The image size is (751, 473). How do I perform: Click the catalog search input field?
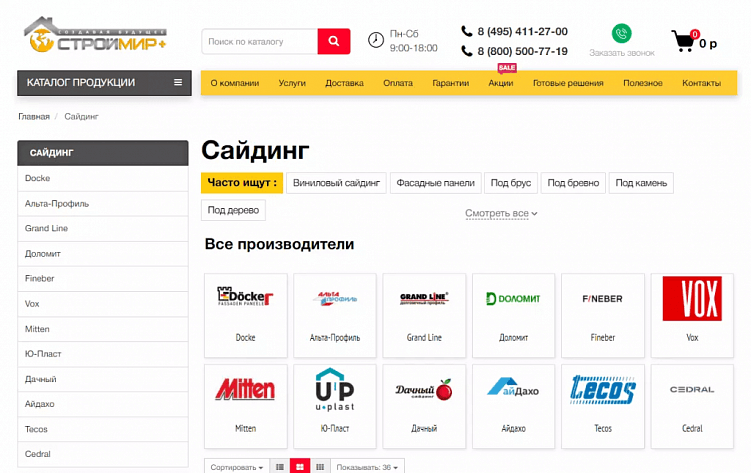(260, 42)
